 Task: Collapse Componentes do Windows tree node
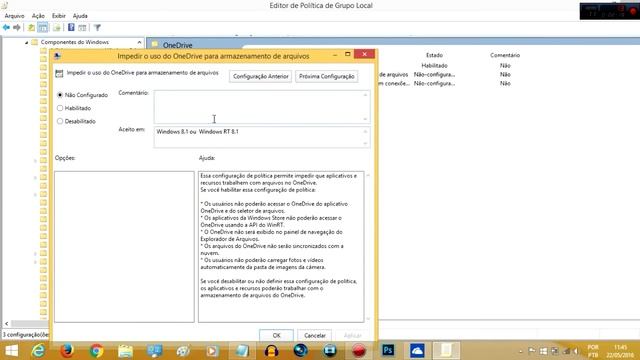[x=27, y=42]
